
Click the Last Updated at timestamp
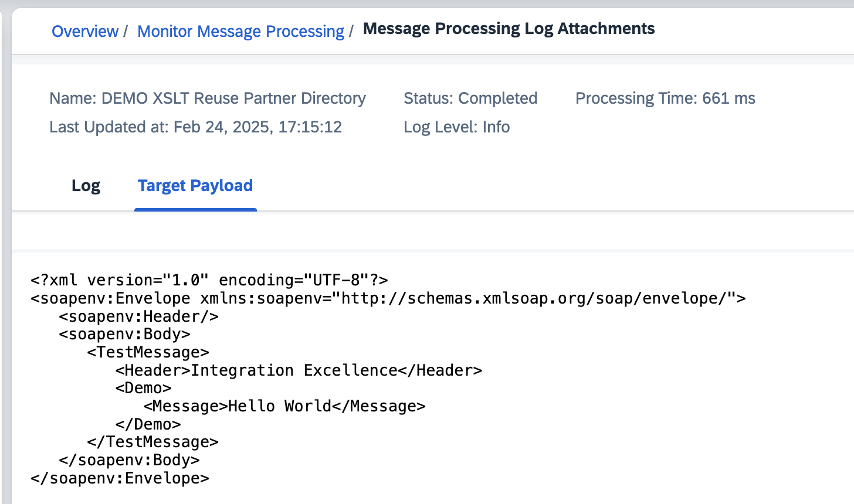click(x=195, y=127)
